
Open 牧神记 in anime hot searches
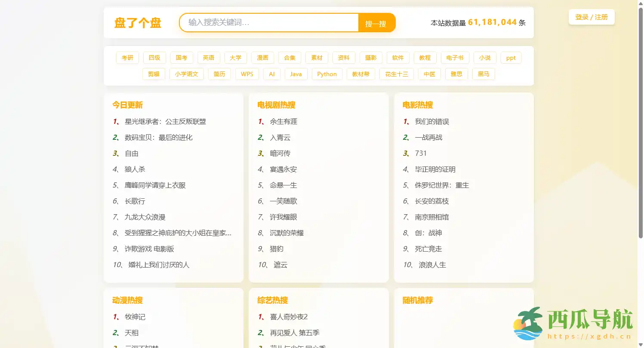[x=135, y=317]
